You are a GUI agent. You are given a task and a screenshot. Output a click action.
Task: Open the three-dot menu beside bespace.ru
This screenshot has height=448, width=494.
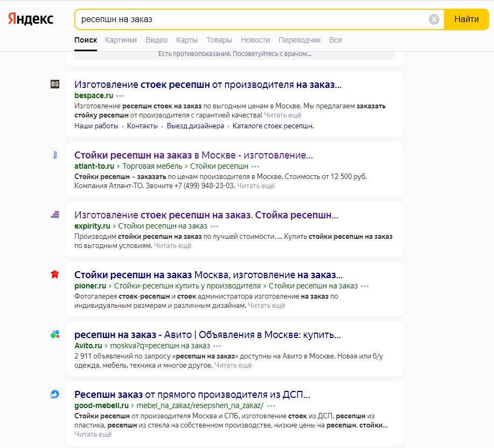(120, 96)
